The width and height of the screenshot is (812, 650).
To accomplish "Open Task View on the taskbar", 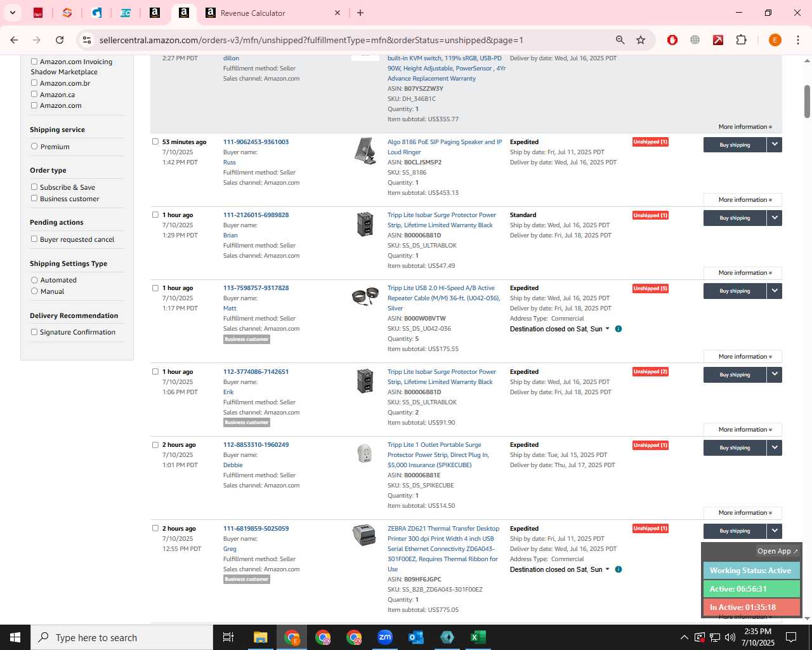I will tap(228, 637).
